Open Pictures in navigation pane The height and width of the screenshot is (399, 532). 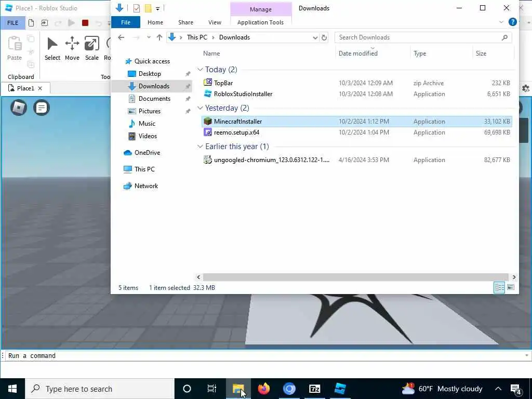[149, 111]
